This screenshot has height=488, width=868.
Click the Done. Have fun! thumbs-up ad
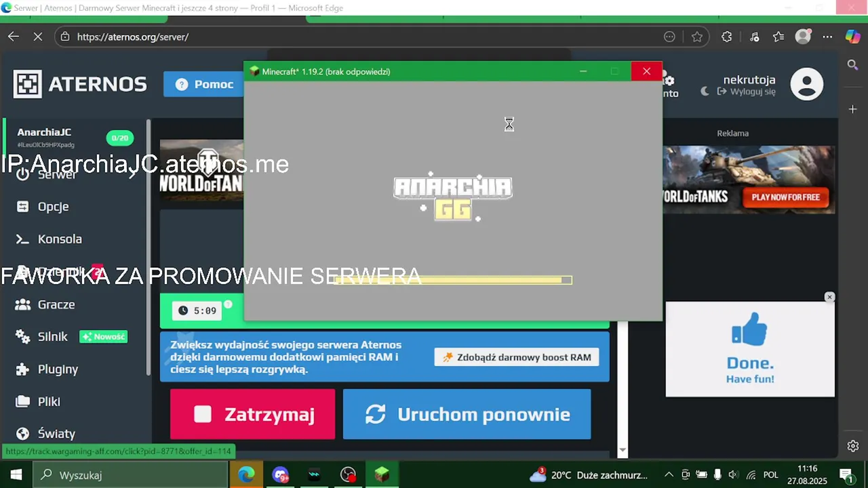point(750,349)
